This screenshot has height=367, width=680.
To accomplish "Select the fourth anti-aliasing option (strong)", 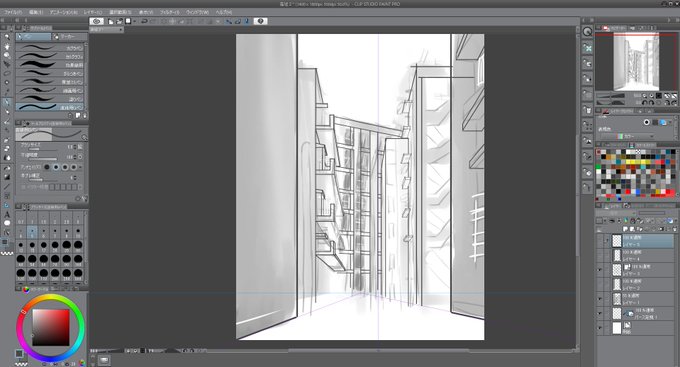I will [74, 167].
